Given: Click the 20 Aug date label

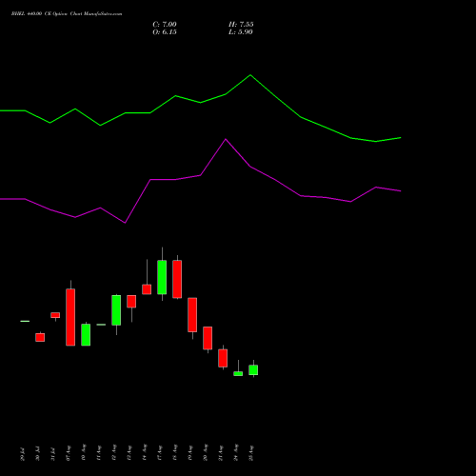Looking at the screenshot, I should tap(205, 453).
